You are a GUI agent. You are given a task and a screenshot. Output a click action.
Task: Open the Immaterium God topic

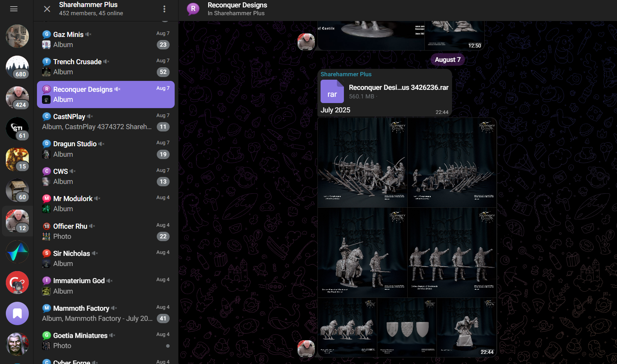[x=106, y=286]
